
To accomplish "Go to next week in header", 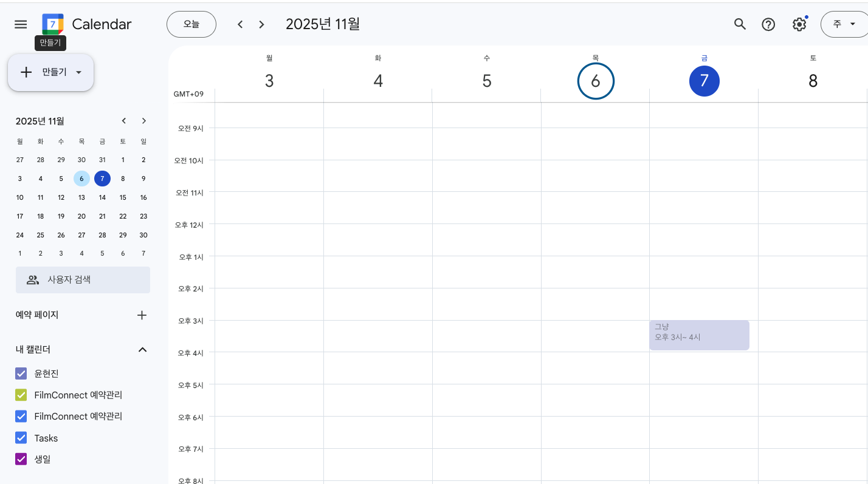I will coord(261,24).
